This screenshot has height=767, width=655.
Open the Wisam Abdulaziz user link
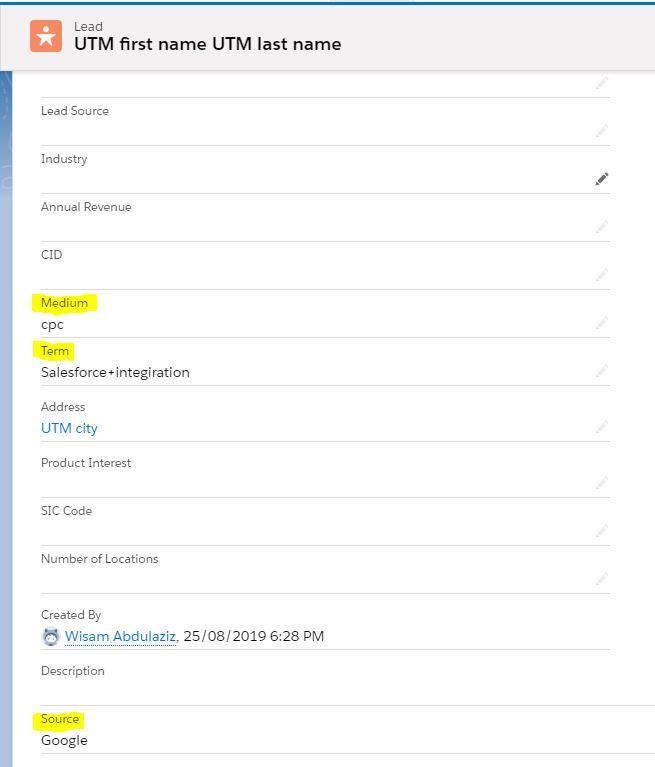tap(120, 636)
